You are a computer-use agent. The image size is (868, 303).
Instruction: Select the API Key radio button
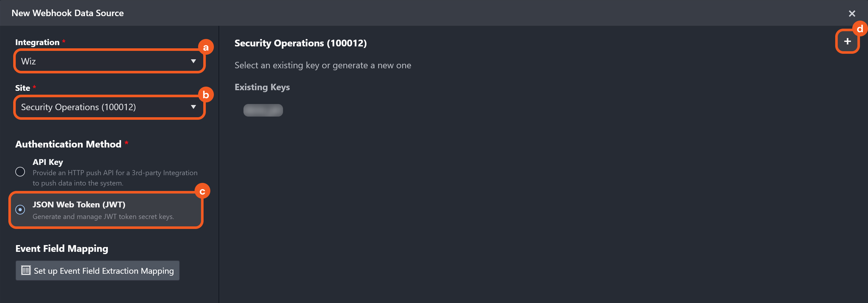20,172
